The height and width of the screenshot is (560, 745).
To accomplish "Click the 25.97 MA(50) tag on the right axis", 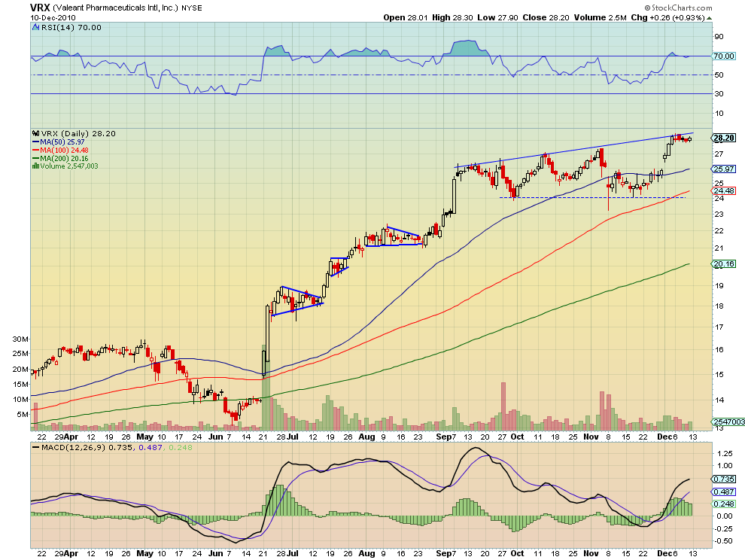I will click(724, 169).
